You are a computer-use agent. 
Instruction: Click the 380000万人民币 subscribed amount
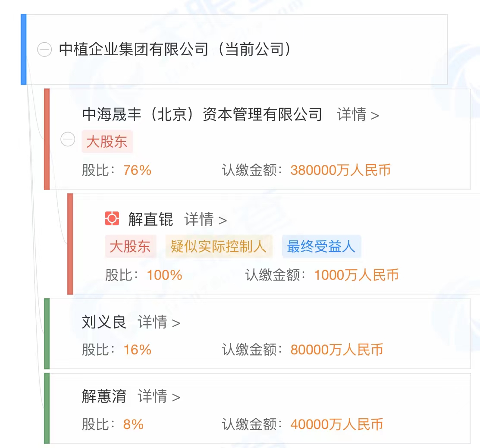pyautogui.click(x=340, y=170)
